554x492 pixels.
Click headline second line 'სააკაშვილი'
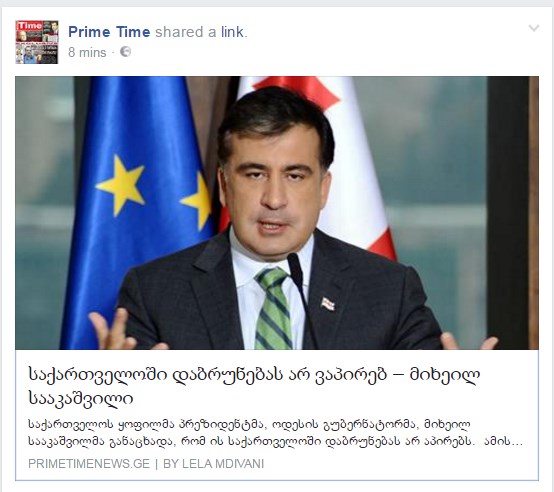tap(81, 398)
